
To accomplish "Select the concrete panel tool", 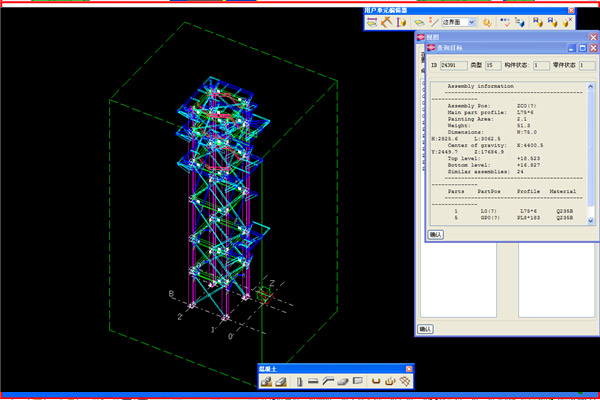I will point(356,381).
